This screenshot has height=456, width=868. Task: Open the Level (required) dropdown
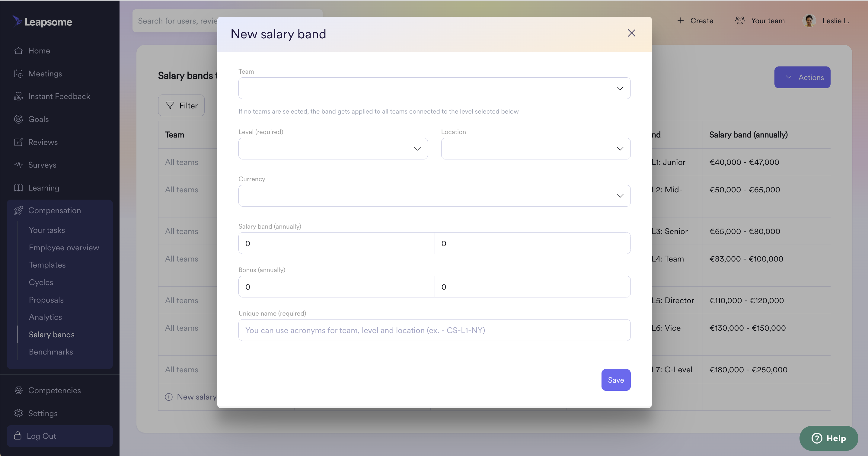(333, 149)
